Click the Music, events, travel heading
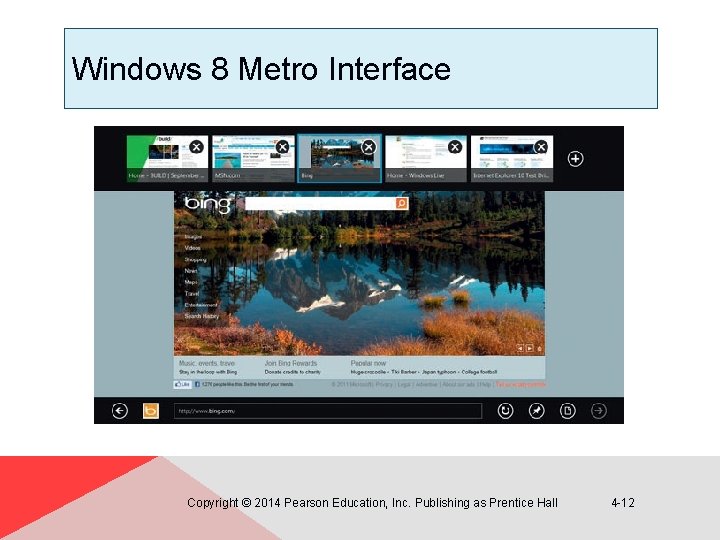 tap(207, 363)
